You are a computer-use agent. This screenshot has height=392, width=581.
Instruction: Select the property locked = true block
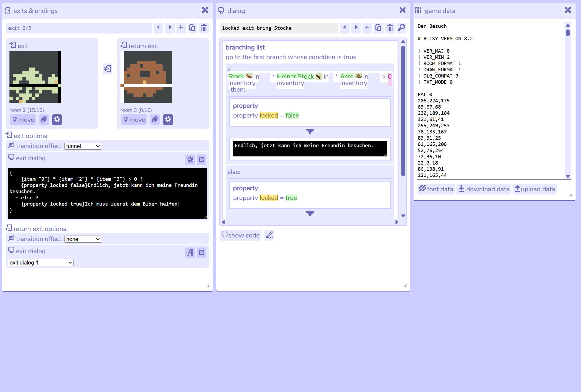[x=310, y=195]
